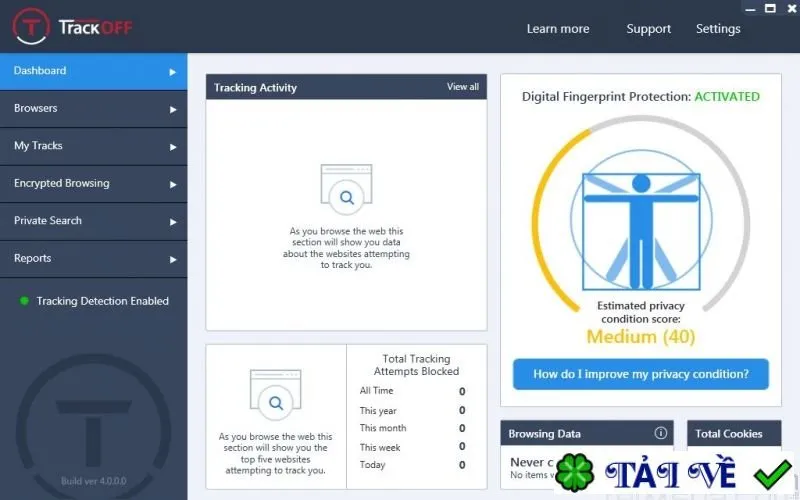Click the Today blocked count row
Screen dimensions: 800x500
tap(412, 465)
